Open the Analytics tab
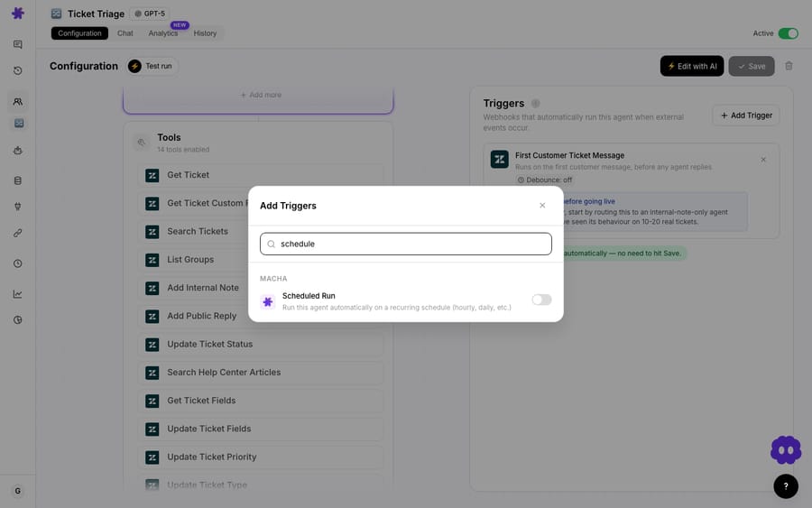 click(163, 33)
